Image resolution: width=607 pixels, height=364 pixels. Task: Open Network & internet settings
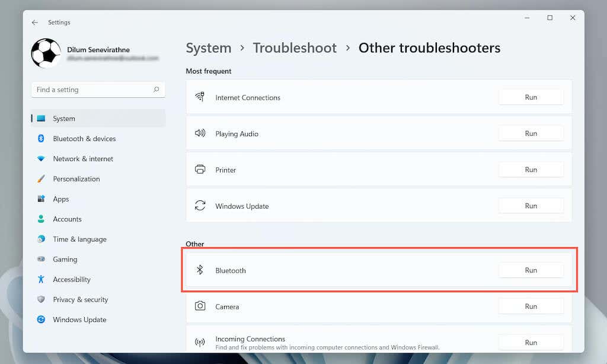[83, 159]
